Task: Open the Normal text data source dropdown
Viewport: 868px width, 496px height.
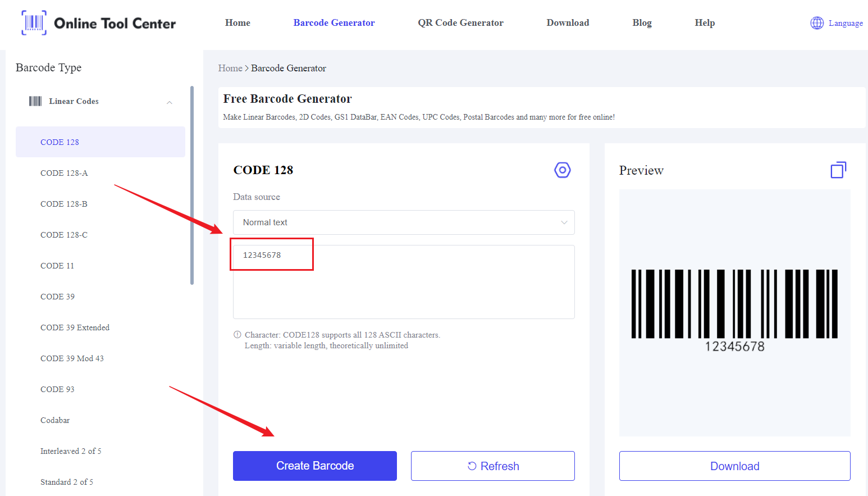Action: pyautogui.click(x=404, y=222)
